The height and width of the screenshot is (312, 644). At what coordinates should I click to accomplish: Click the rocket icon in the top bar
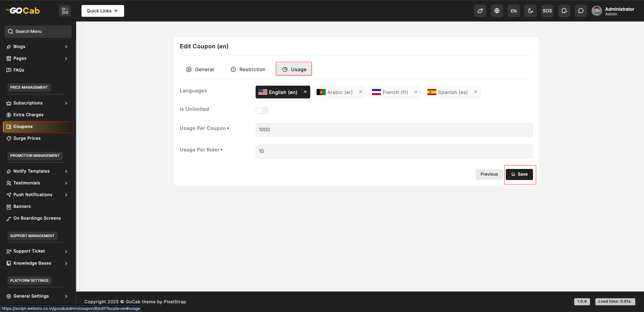pos(480,11)
